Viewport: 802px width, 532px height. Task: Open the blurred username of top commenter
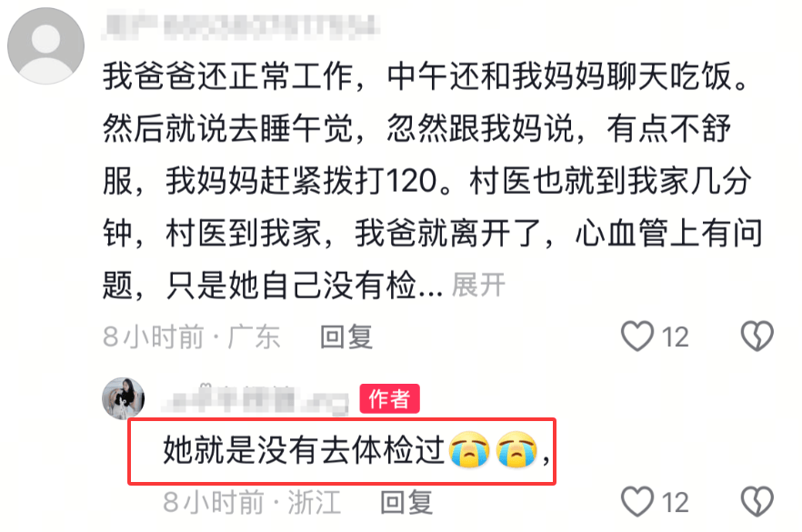coord(240,26)
